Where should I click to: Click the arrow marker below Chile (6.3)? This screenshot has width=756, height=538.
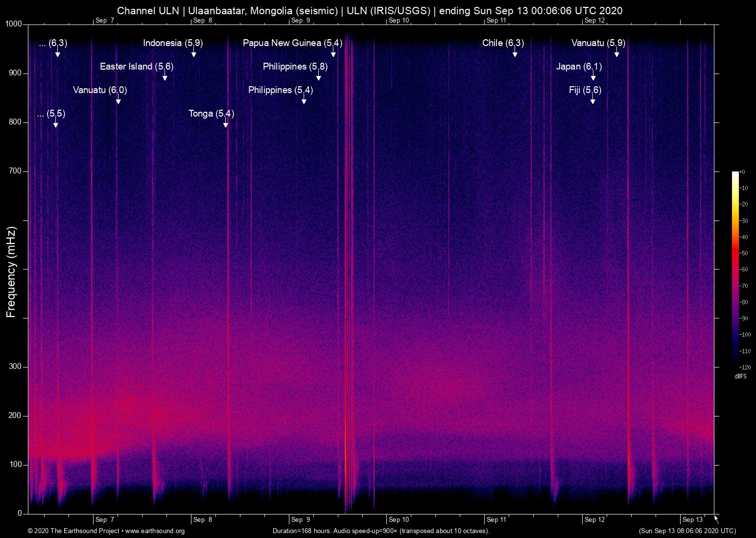(x=515, y=52)
